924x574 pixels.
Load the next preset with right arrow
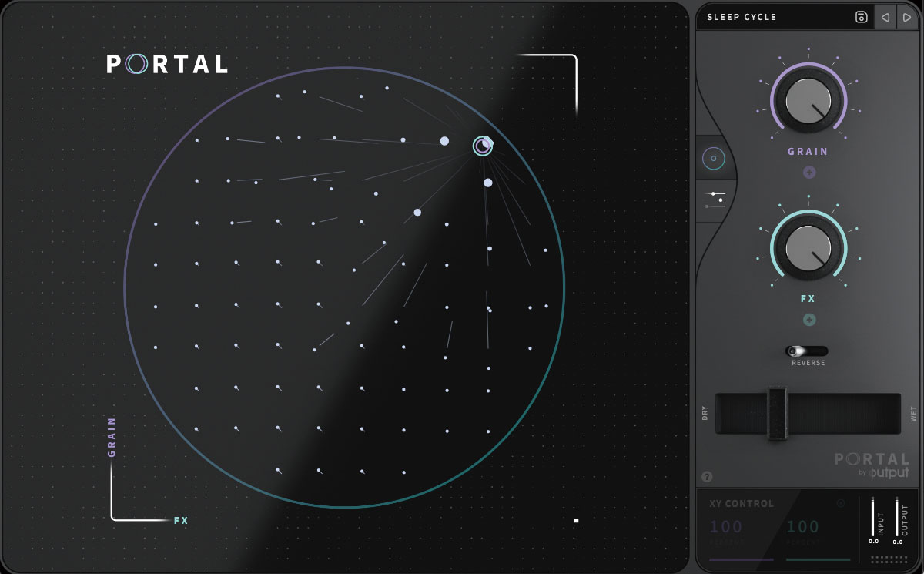click(906, 17)
